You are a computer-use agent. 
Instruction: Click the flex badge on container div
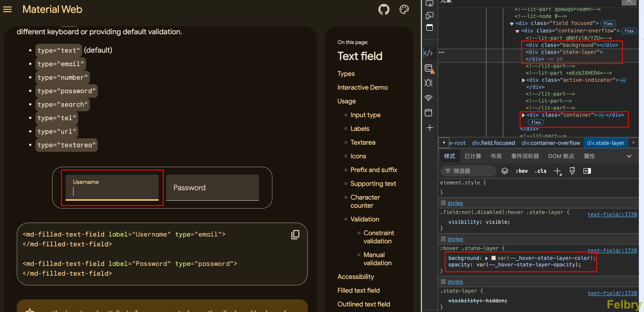[x=536, y=122]
